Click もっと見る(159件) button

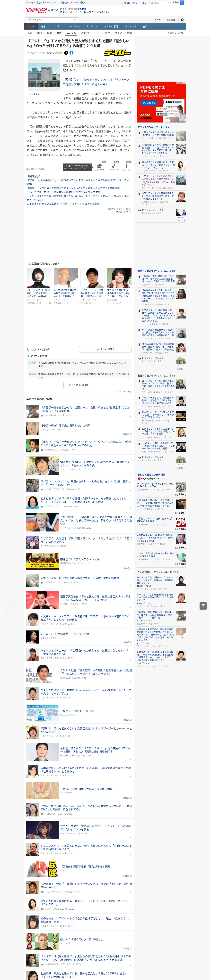79,385
